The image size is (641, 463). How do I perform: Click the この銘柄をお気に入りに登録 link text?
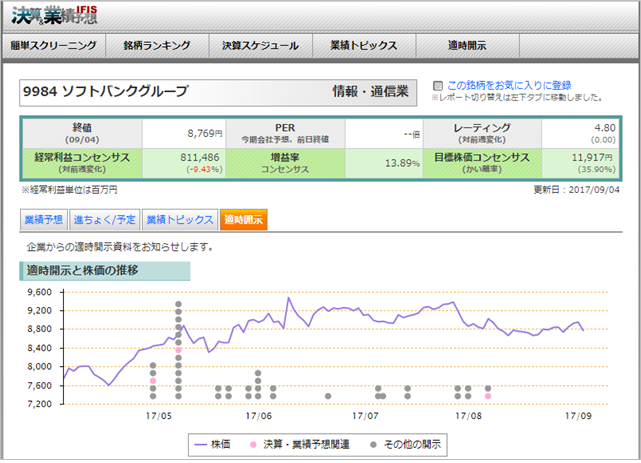(x=509, y=85)
